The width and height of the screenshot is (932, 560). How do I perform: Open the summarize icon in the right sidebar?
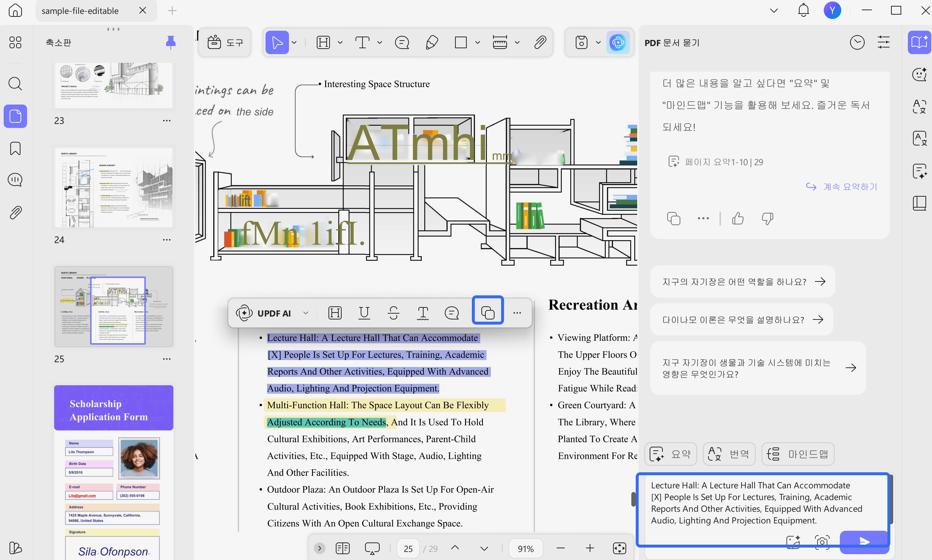pyautogui.click(x=920, y=171)
